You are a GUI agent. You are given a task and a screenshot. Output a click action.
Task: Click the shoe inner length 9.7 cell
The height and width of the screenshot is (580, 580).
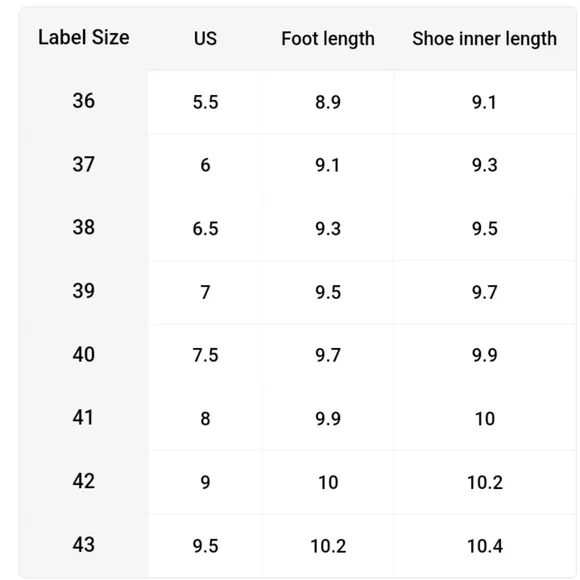[485, 293]
